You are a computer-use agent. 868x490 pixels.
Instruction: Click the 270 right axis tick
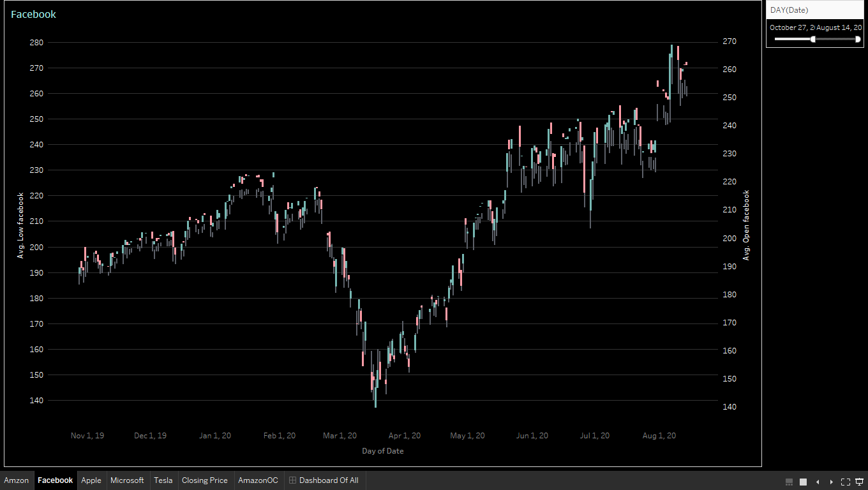click(x=730, y=41)
